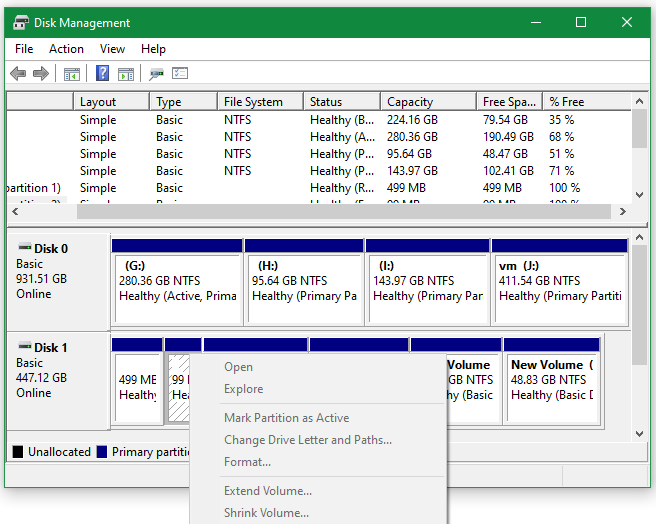This screenshot has height=524, width=656.
Task: Select the (I:) 143.97 GB partition block
Action: point(428,282)
